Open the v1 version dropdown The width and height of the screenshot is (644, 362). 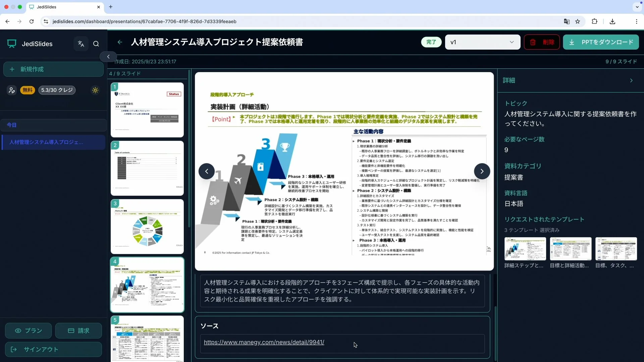coord(482,42)
